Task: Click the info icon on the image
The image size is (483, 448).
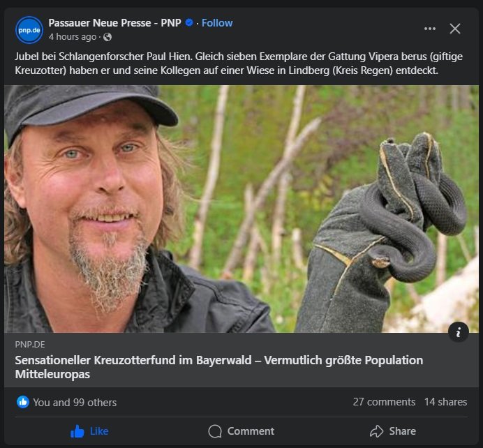Action: [x=459, y=333]
